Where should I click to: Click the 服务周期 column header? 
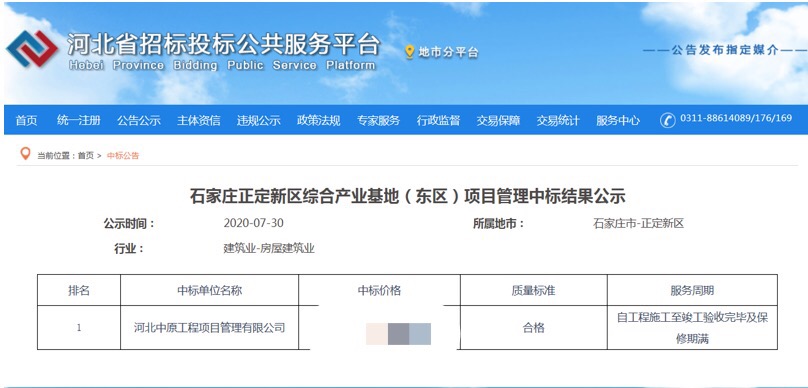692,290
